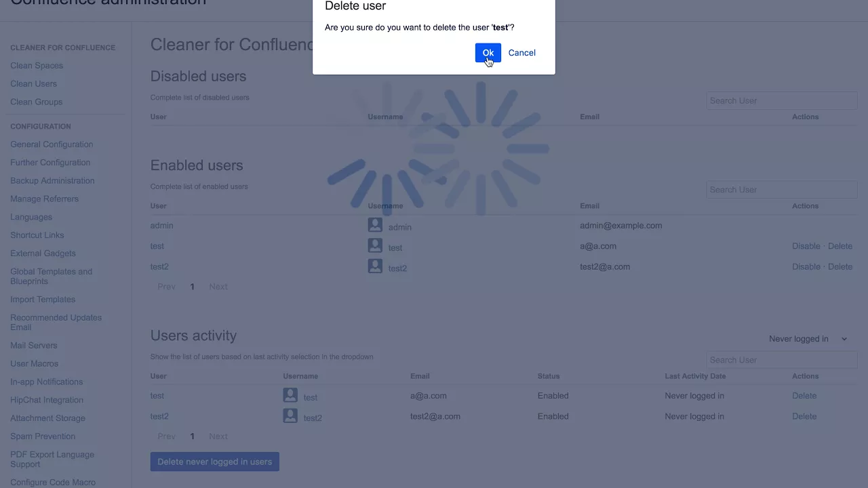The width and height of the screenshot is (868, 488).
Task: Click Next in Users activity pagination
Action: [218, 436]
